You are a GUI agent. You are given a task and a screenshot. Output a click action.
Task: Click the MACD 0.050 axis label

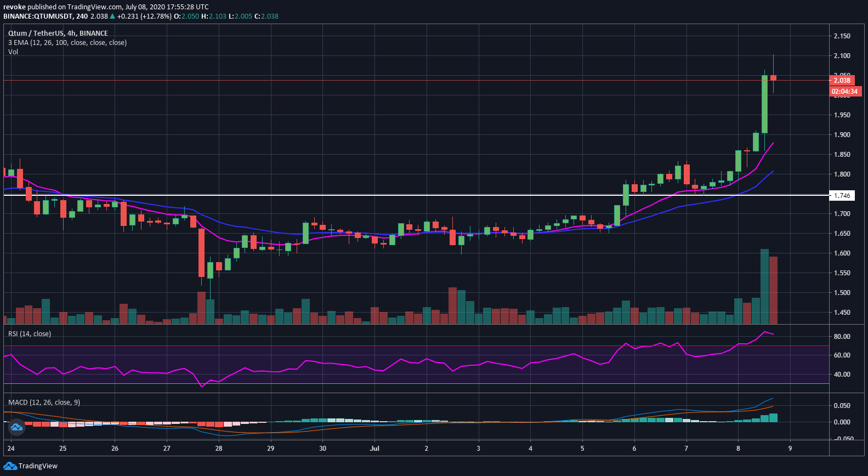tap(842, 406)
